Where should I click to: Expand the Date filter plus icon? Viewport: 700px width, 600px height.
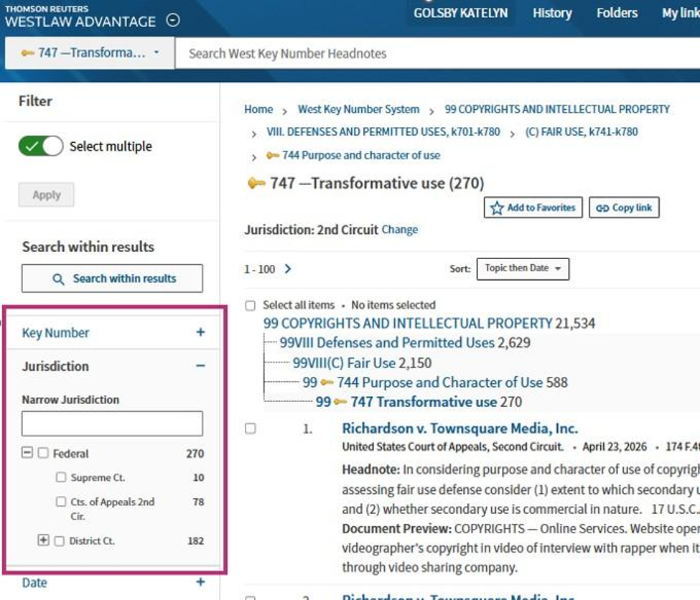pyautogui.click(x=200, y=582)
